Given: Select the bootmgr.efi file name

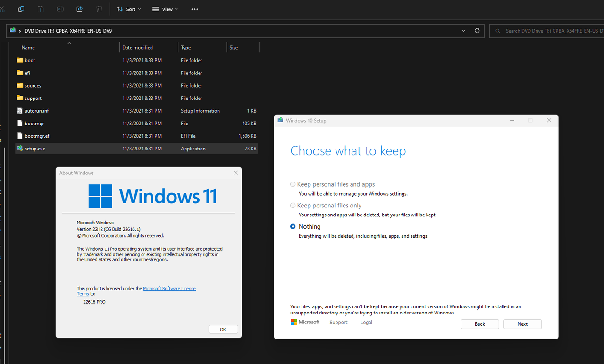Looking at the screenshot, I should pyautogui.click(x=38, y=136).
